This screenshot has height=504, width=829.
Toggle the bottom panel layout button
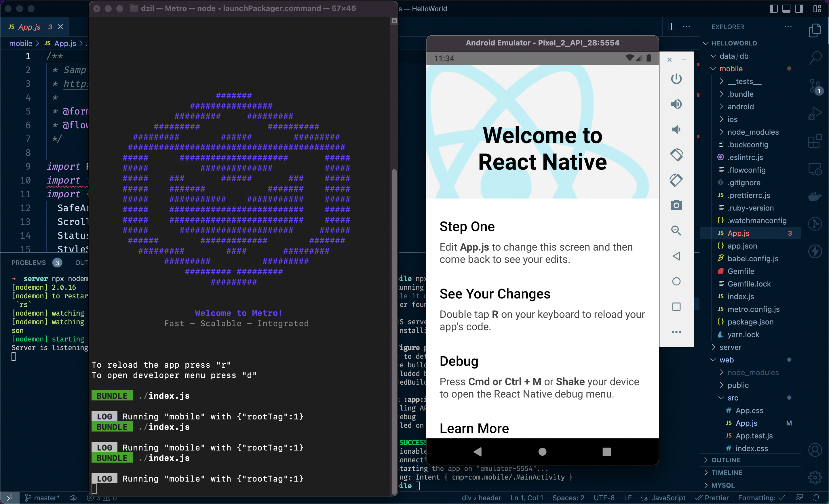[786, 8]
